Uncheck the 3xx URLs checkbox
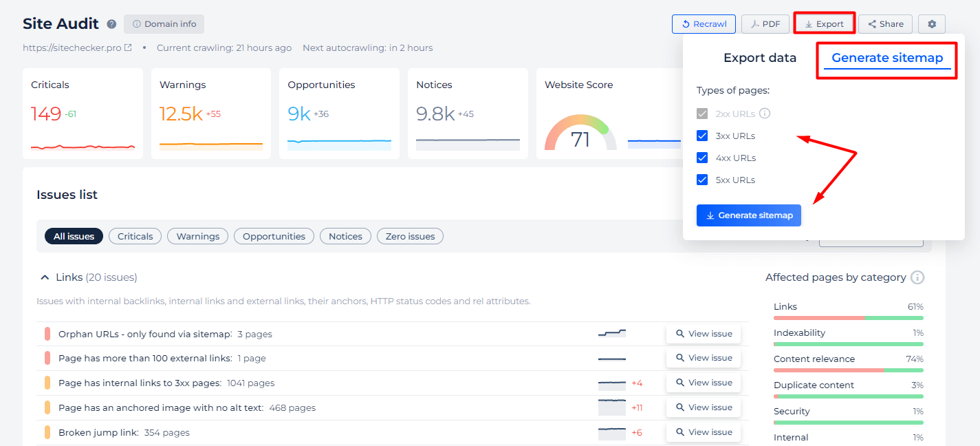 (702, 136)
